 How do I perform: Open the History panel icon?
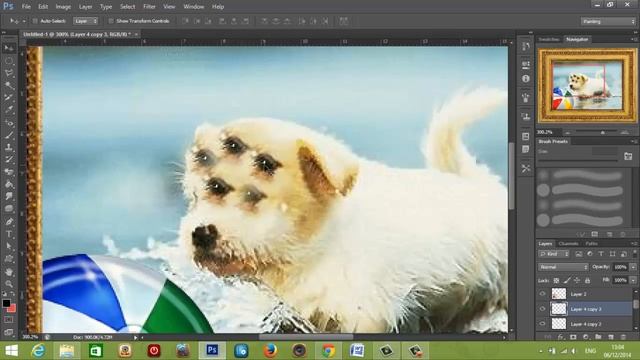[x=526, y=47]
